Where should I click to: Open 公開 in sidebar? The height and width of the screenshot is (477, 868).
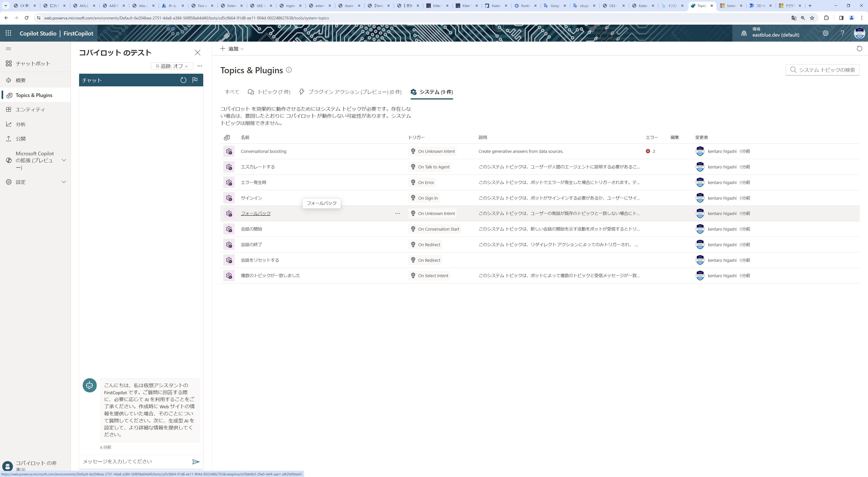click(35, 139)
